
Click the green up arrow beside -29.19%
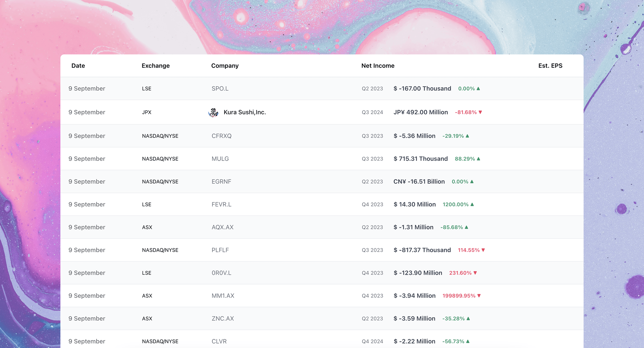tap(468, 136)
